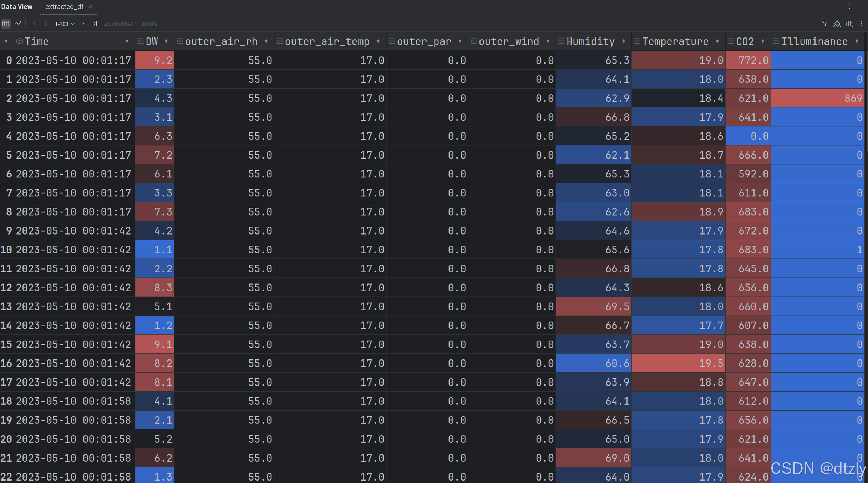The width and height of the screenshot is (868, 483).
Task: Open the Data View panel options menu
Action: point(849,6)
